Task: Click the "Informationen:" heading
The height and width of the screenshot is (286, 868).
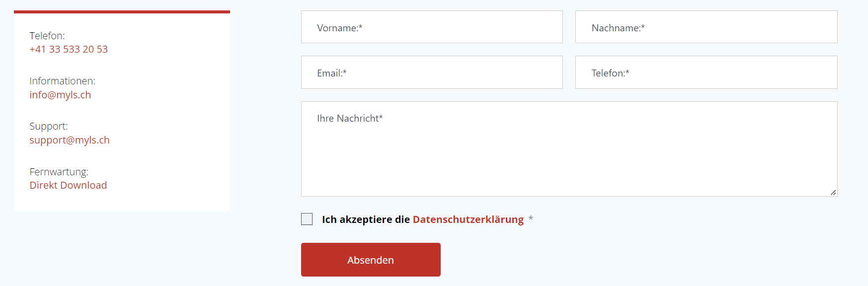Action: pyautogui.click(x=62, y=81)
